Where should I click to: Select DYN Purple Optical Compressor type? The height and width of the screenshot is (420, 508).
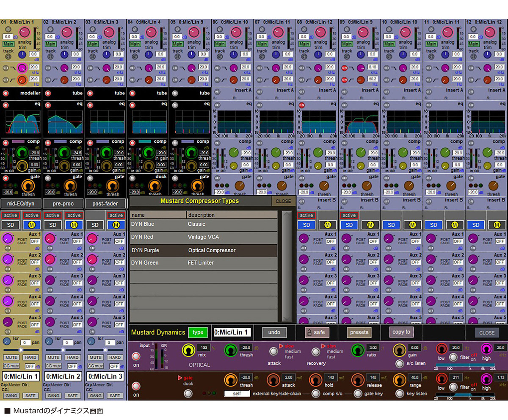pyautogui.click(x=203, y=250)
